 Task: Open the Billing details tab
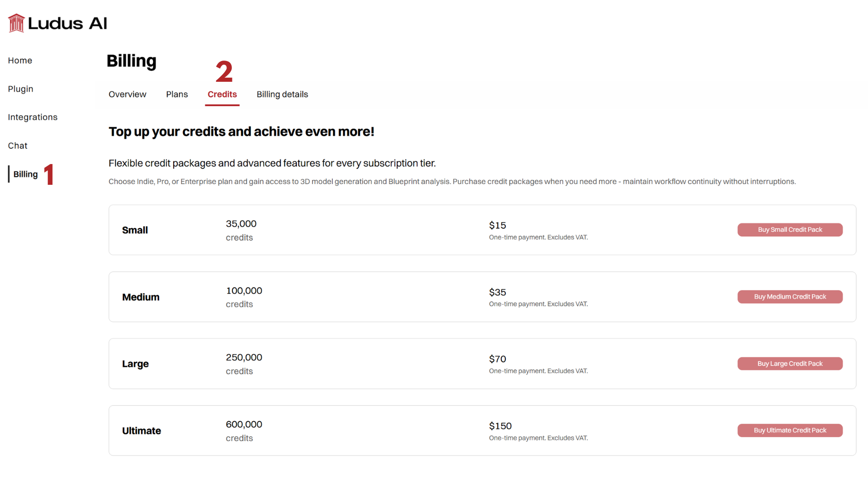(x=282, y=94)
